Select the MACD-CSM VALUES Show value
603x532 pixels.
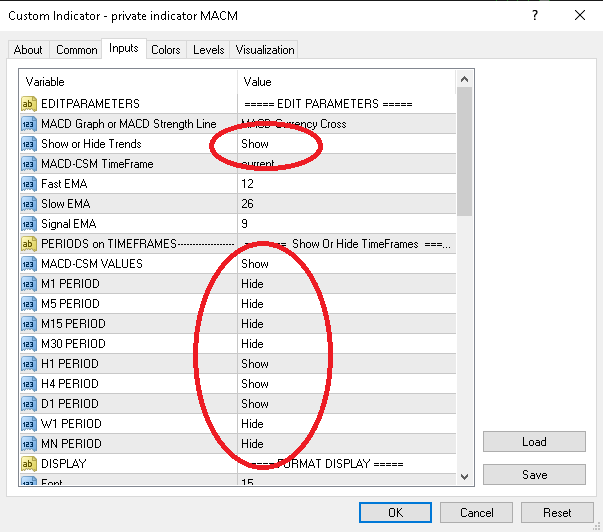coord(255,264)
